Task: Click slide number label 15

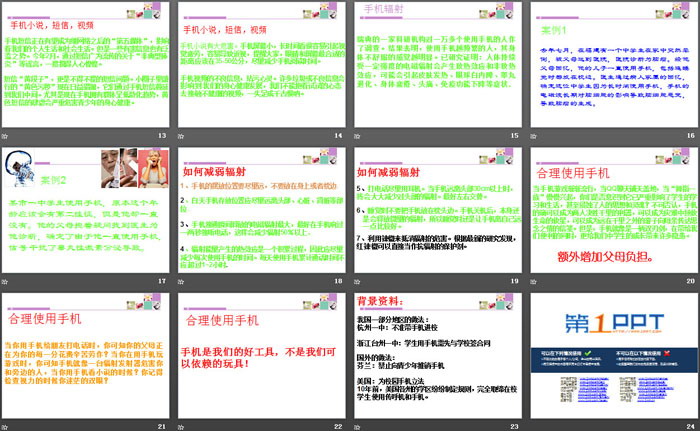Action: pyautogui.click(x=515, y=135)
